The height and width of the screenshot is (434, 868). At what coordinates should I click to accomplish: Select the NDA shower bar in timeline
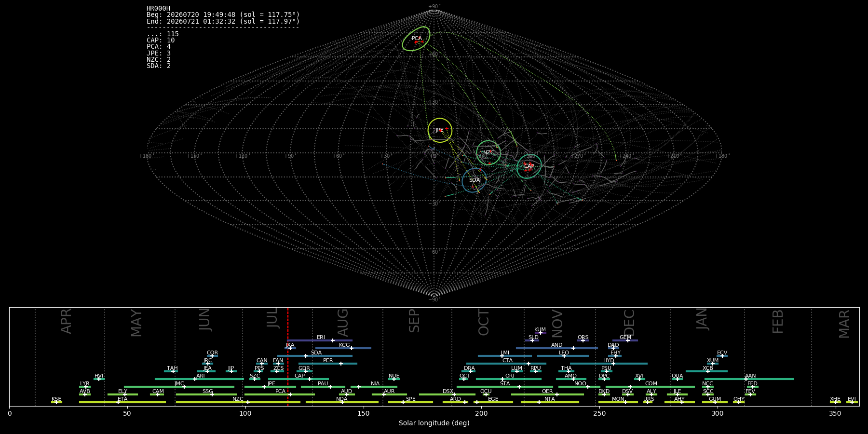click(342, 402)
